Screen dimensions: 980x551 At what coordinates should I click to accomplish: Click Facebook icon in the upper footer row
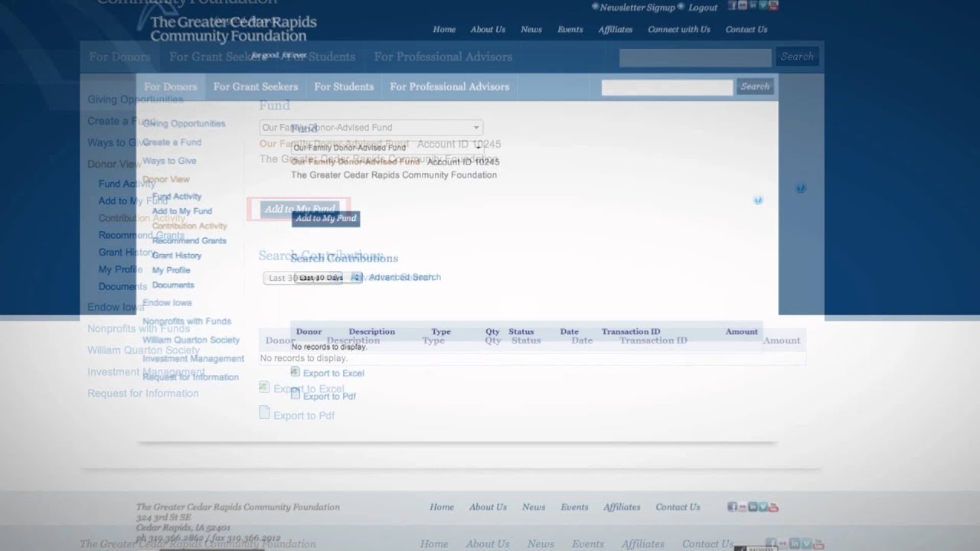(x=732, y=507)
